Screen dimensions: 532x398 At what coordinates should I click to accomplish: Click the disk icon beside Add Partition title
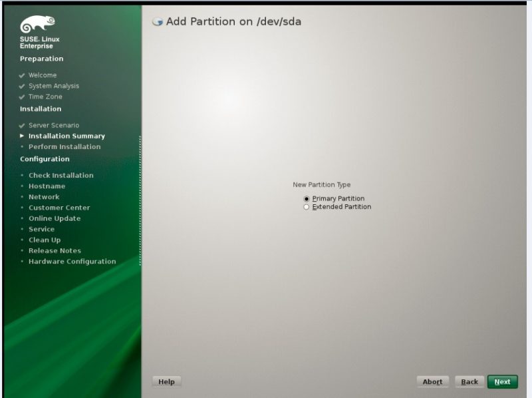click(x=158, y=22)
